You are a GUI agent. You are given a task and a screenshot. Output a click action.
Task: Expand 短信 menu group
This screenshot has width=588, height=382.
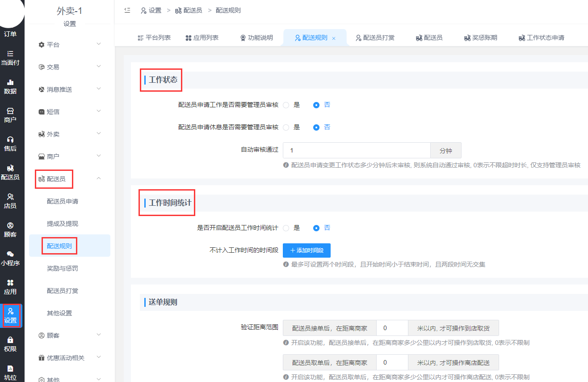pyautogui.click(x=70, y=111)
